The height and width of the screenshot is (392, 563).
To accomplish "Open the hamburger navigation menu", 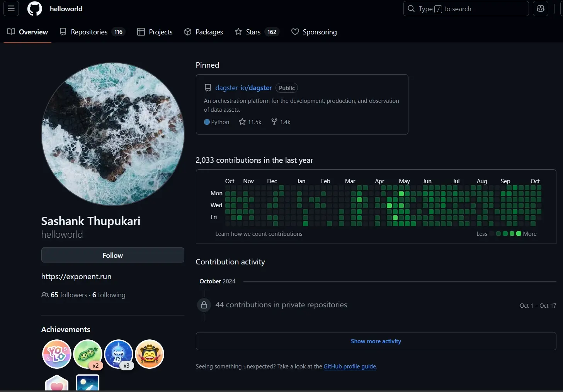I will coord(11,9).
